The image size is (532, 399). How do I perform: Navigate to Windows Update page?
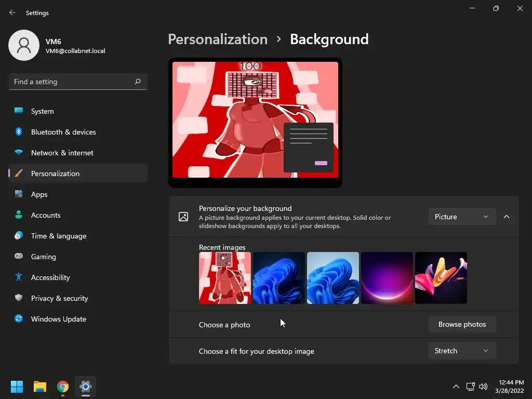tap(78, 319)
